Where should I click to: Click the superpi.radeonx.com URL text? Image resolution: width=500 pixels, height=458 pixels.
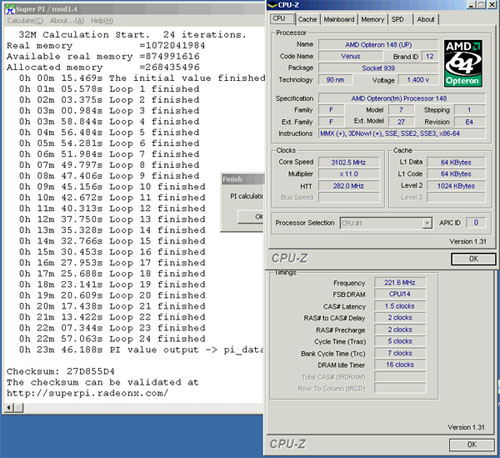coord(87,393)
